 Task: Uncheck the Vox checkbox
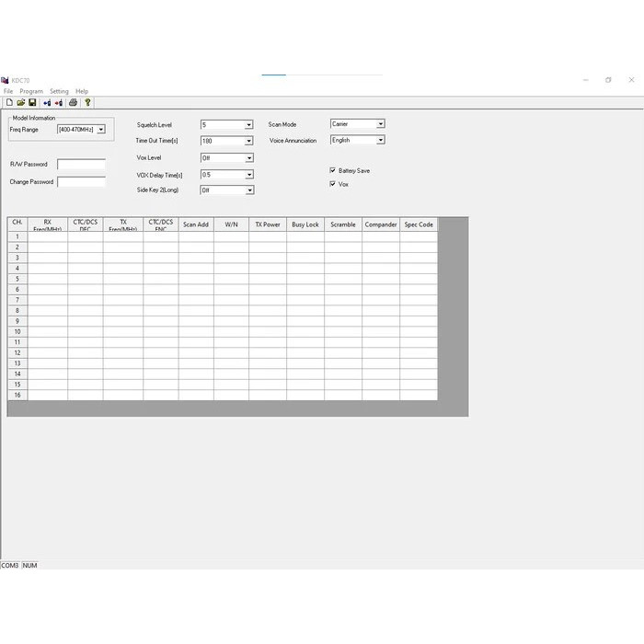click(x=332, y=184)
